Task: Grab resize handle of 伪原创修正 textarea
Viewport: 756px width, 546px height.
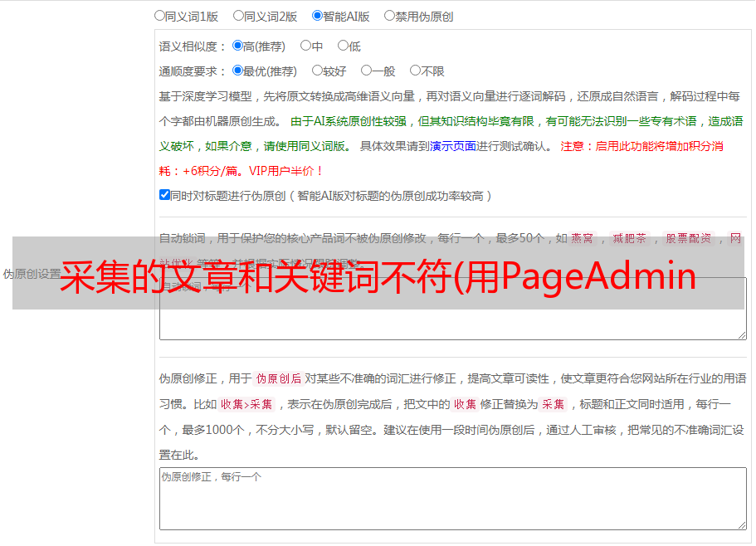Action: 742,525
